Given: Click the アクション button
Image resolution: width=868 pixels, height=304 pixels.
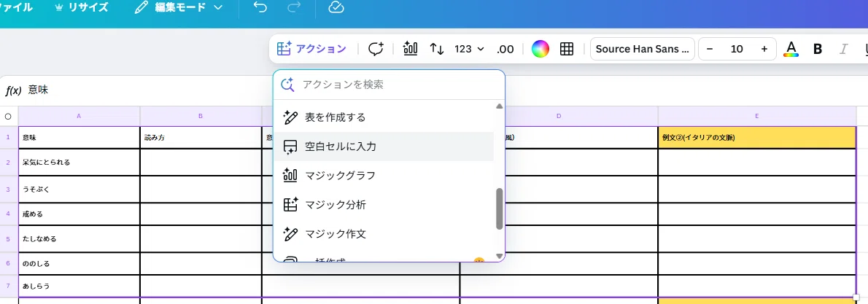Looking at the screenshot, I should 311,49.
